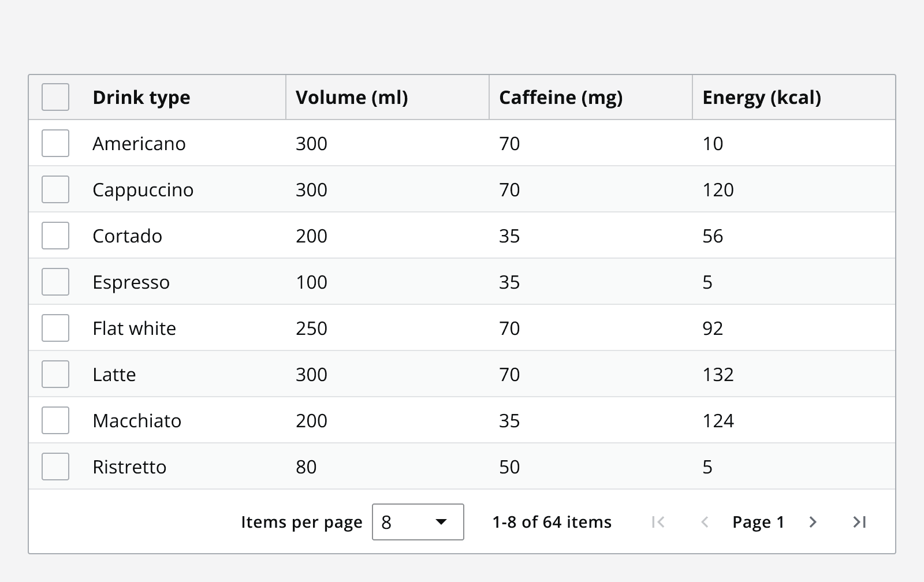924x582 pixels.
Task: Click the Cappuccino energy value 120
Action: [x=718, y=189]
